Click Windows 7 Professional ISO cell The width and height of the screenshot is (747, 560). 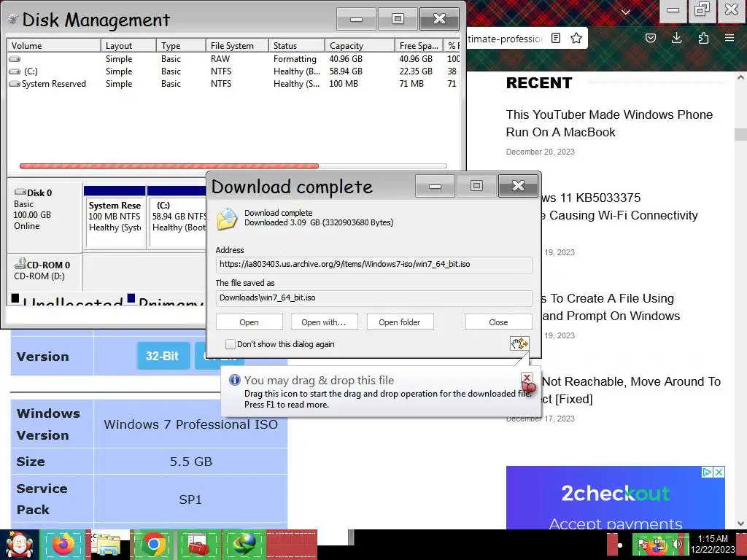point(190,424)
